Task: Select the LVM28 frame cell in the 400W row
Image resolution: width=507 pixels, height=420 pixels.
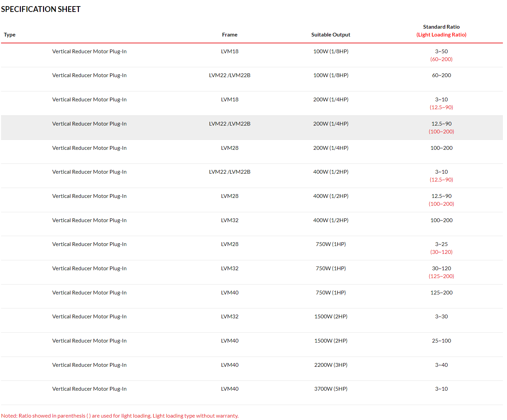Action: 230,196
